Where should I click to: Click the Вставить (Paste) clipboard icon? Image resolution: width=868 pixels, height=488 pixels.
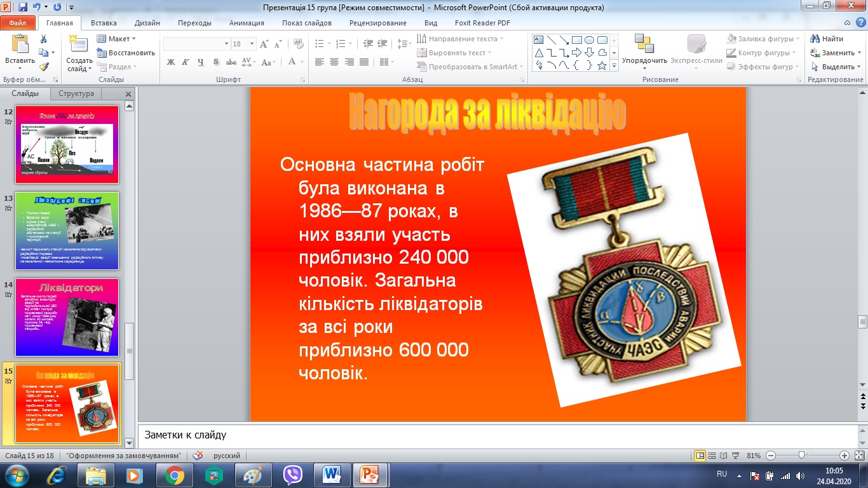[20, 44]
